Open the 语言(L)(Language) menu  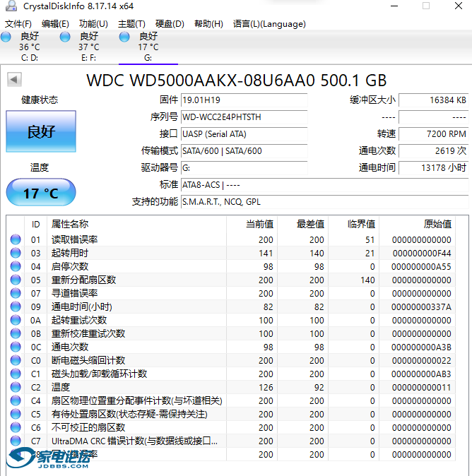pyautogui.click(x=269, y=24)
